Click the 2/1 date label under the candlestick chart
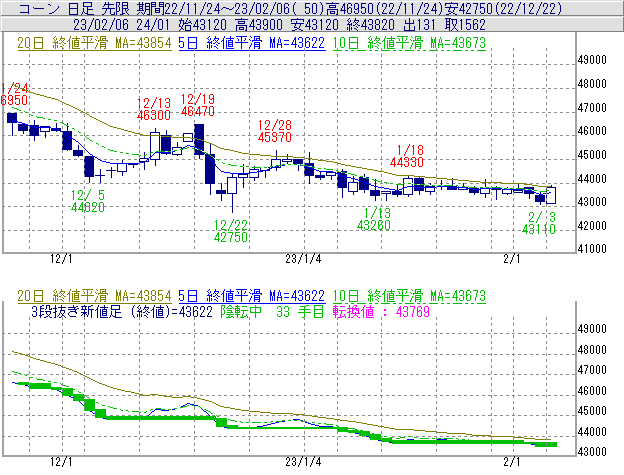Image resolution: width=624 pixels, height=475 pixels. pyautogui.click(x=512, y=259)
